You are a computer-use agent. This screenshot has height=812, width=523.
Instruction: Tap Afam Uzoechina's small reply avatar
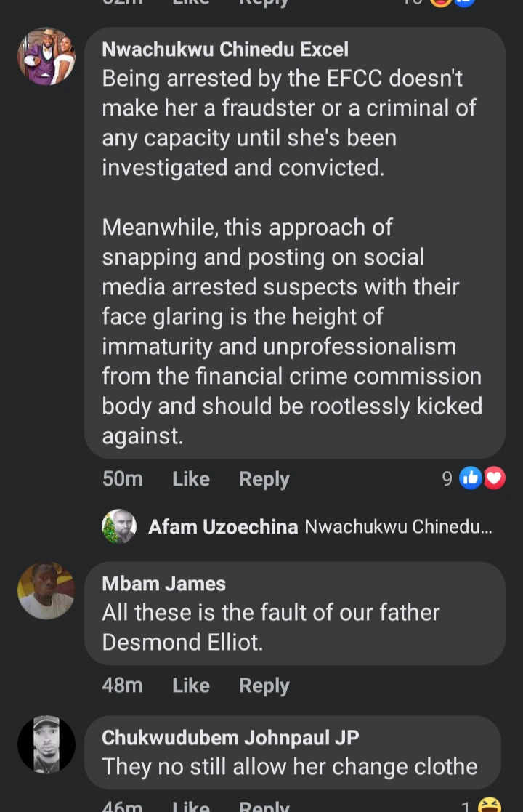click(119, 526)
